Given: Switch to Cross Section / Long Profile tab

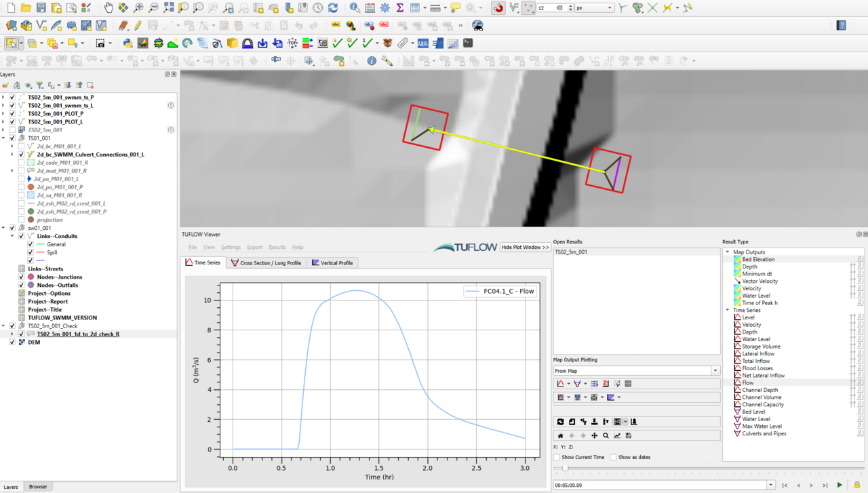Looking at the screenshot, I should [266, 263].
